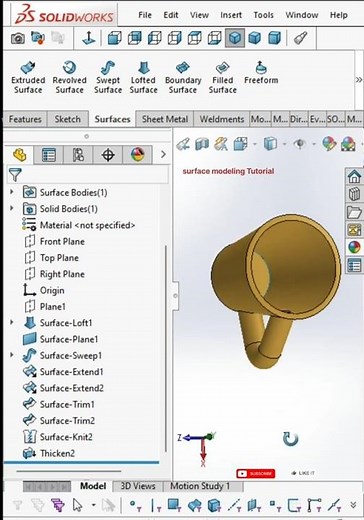Click the filter funnel icon in tree
364x520 pixels.
(x=15, y=175)
